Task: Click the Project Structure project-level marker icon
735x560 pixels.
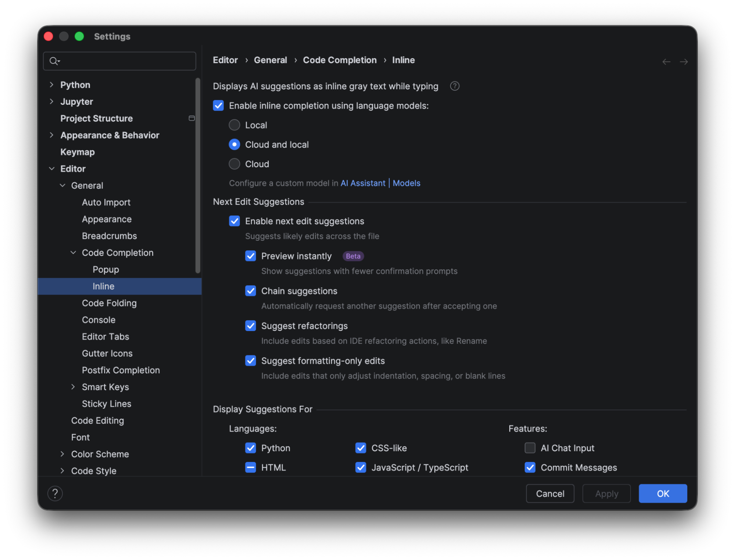Action: [192, 118]
